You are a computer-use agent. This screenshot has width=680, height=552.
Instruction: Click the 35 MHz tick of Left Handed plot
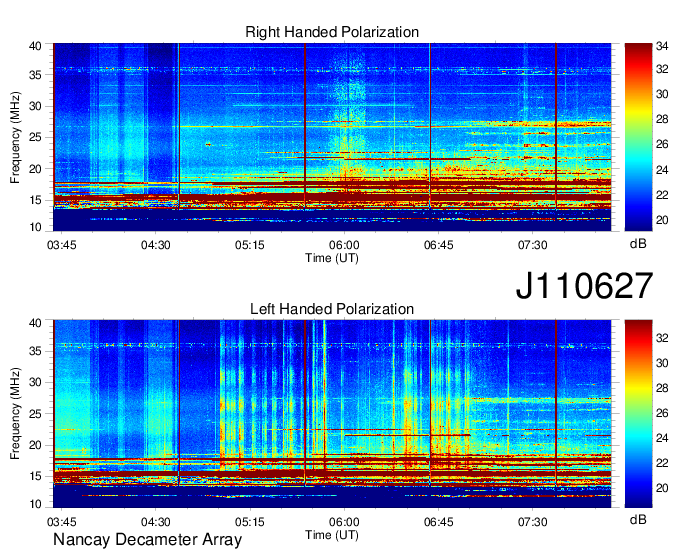[x=35, y=351]
